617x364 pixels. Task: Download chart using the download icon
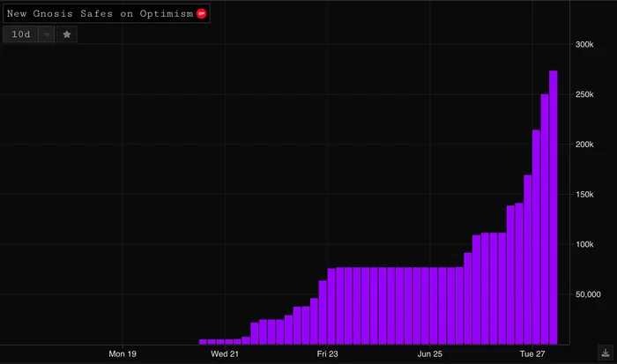click(x=606, y=353)
